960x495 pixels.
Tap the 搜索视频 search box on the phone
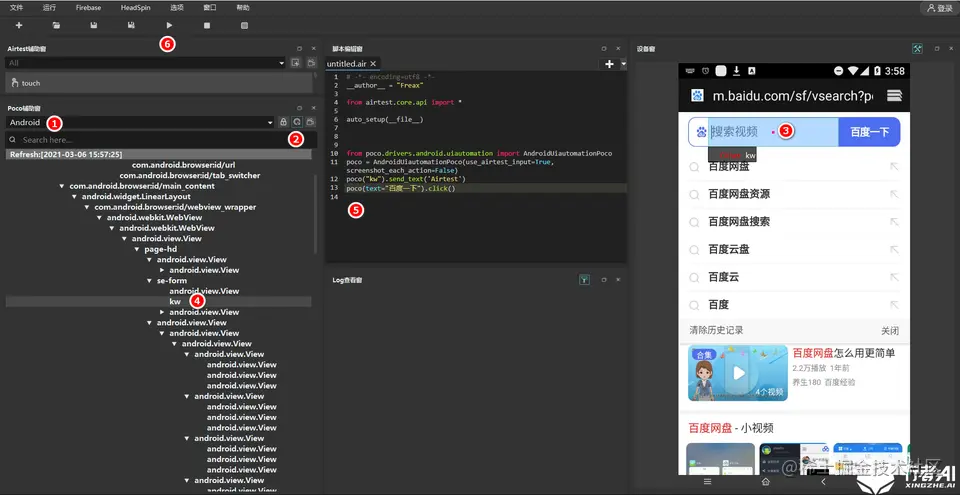point(773,132)
